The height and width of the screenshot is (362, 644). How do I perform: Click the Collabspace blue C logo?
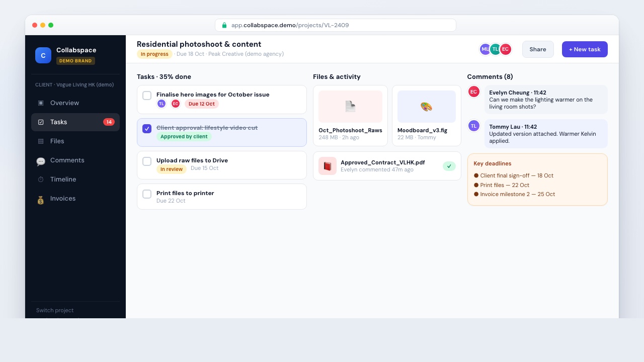pyautogui.click(x=43, y=55)
